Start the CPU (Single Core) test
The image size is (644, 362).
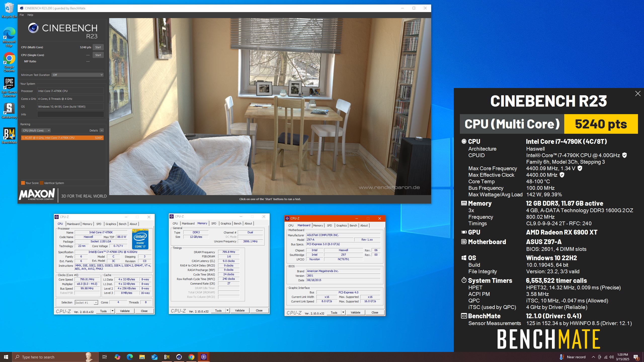[98, 55]
